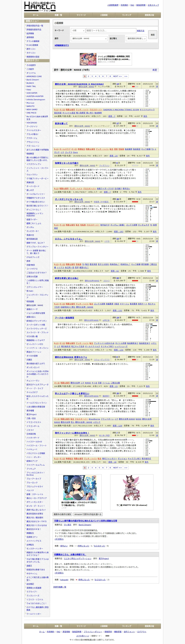Open the 捜索掲示板 tab in top navigation
Screen dimensions: 185x644
tap(149, 15)
